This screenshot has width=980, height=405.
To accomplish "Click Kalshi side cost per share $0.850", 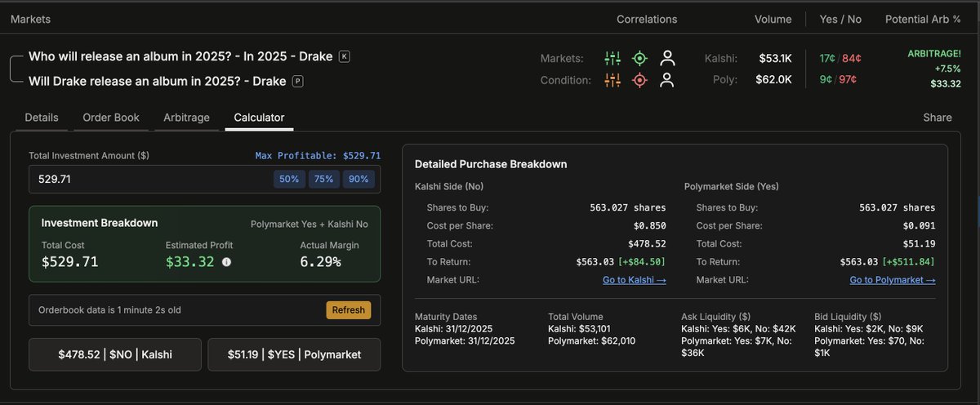I will pyautogui.click(x=648, y=226).
